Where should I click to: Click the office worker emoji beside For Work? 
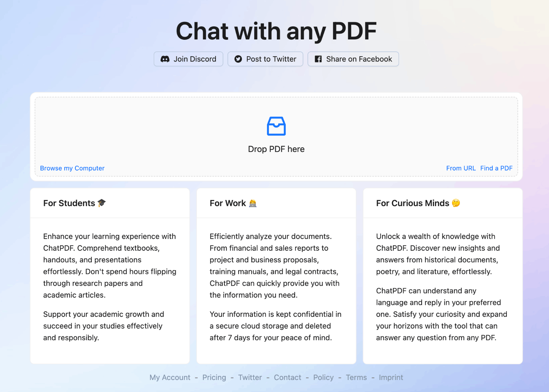(253, 203)
